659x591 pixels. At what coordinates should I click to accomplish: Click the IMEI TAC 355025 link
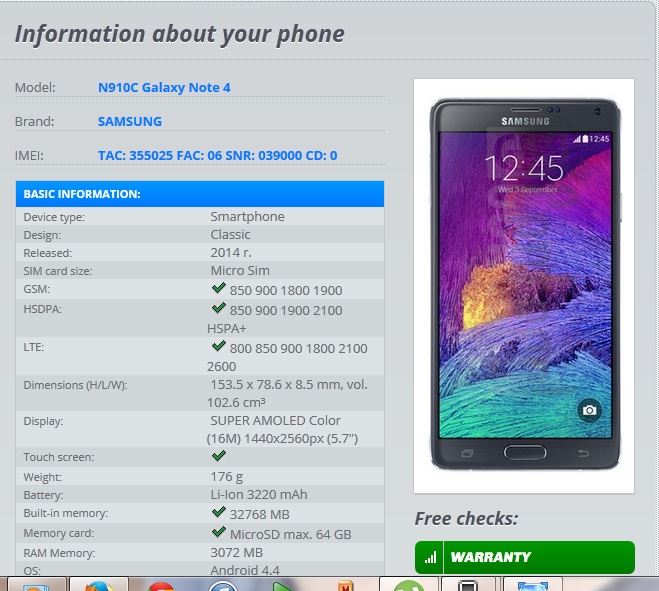(x=217, y=156)
